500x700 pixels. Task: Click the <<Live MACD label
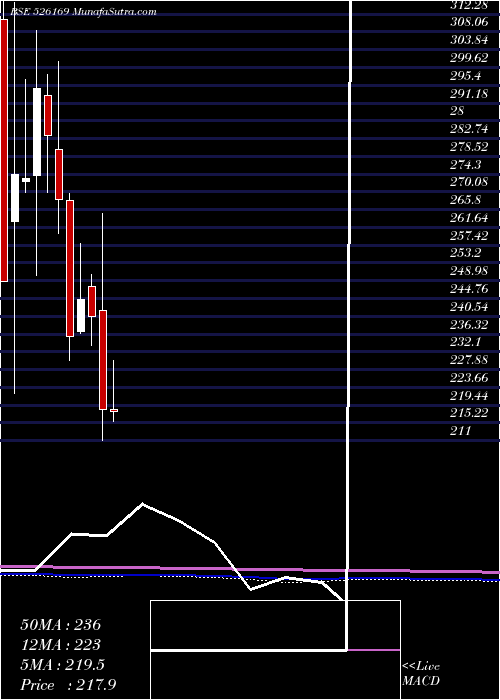[421, 674]
